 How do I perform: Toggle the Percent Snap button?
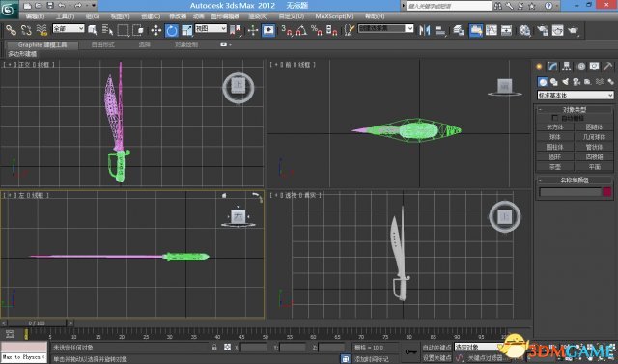(x=317, y=30)
